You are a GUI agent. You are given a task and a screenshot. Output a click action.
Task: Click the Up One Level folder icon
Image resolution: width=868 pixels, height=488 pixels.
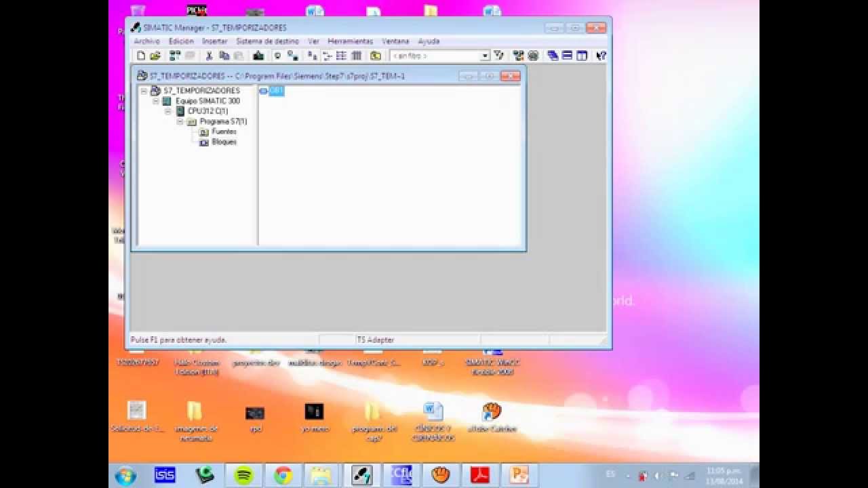click(376, 56)
